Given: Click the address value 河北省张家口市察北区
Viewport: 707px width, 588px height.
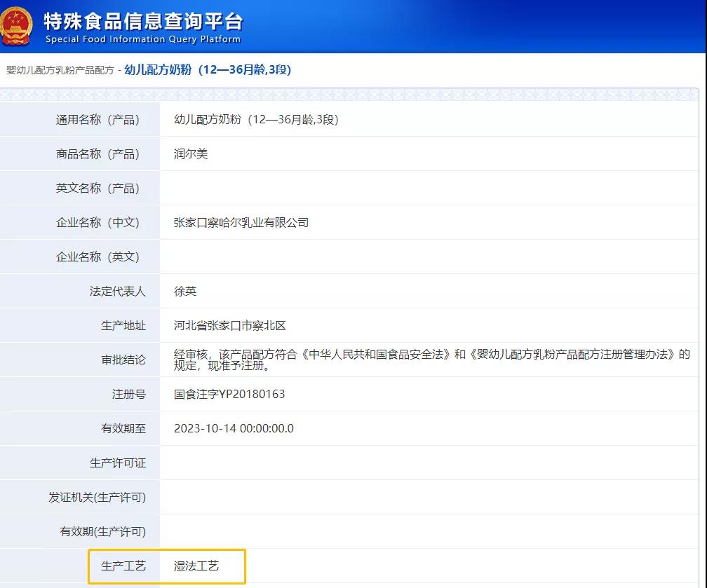Looking at the screenshot, I should pyautogui.click(x=230, y=325).
